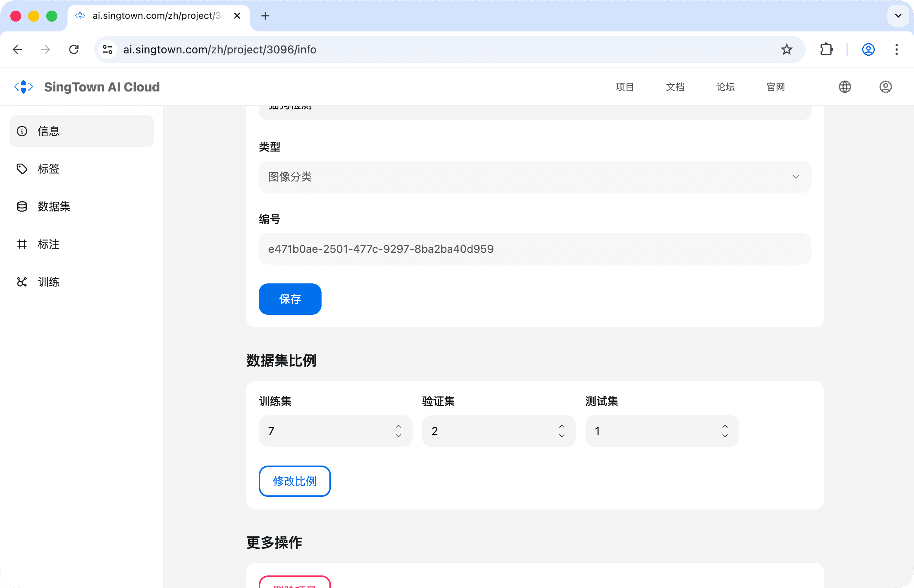
Task: Open the 文档 menu in top navigation
Action: [x=675, y=87]
